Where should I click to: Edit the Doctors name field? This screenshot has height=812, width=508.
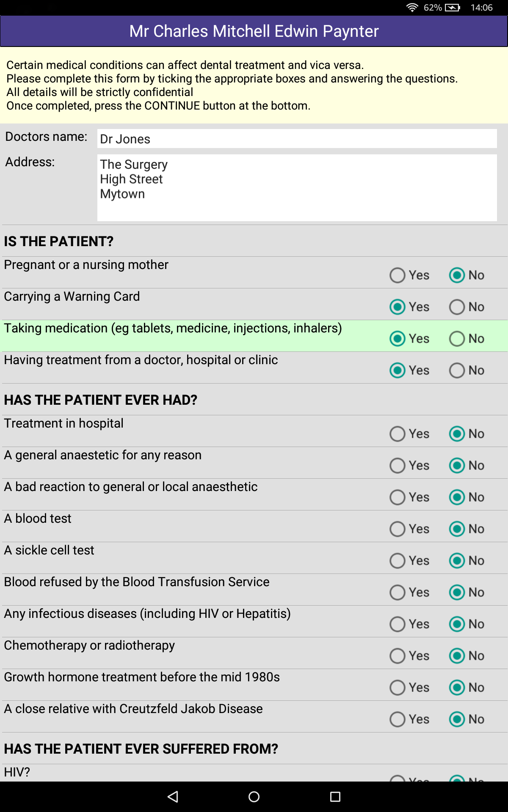[296, 139]
